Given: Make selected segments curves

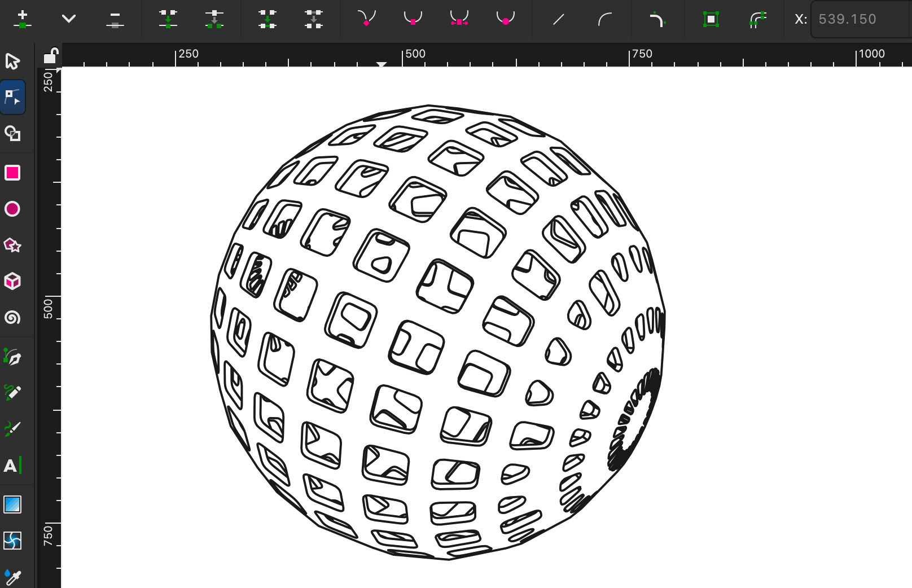Looking at the screenshot, I should point(605,19).
